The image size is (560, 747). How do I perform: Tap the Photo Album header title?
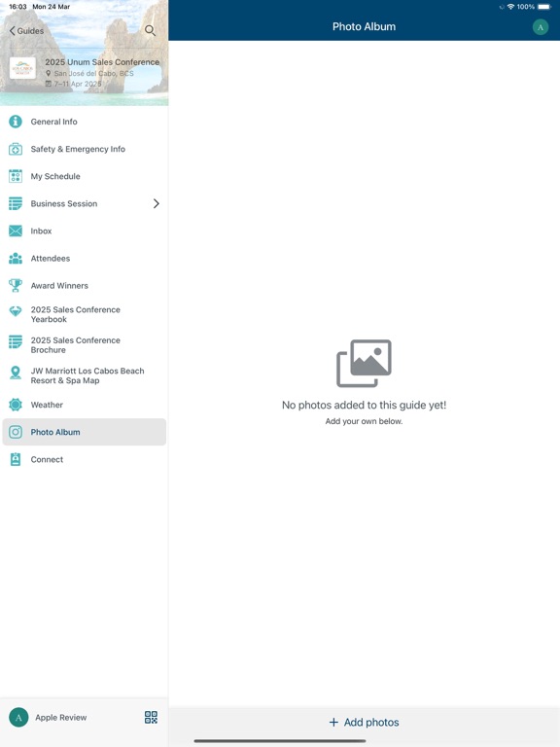[364, 26]
